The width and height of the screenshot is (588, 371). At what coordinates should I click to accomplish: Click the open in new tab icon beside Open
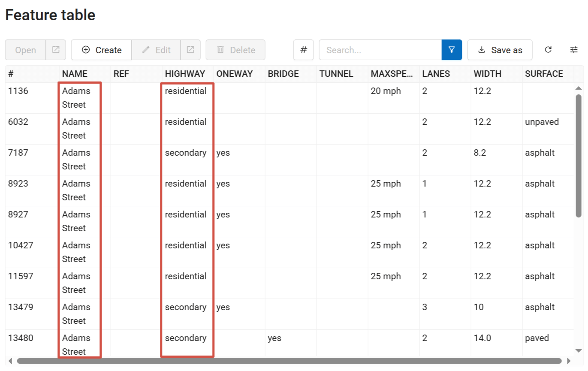point(56,50)
